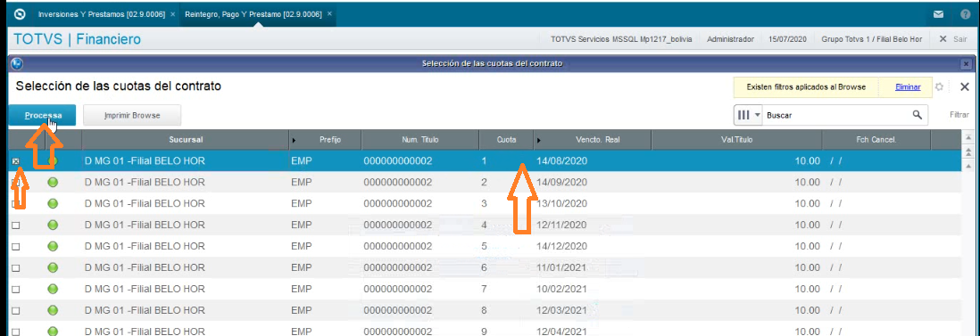Select row with due date 13/10/2020
Image resolution: width=980 pixels, height=336 pixels.
(x=485, y=203)
